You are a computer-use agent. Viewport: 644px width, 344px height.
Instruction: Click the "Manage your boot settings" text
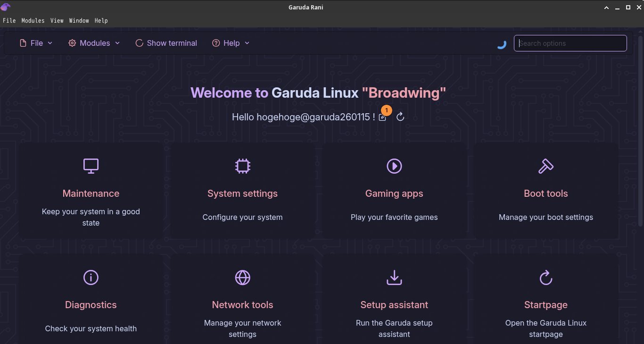pos(546,217)
